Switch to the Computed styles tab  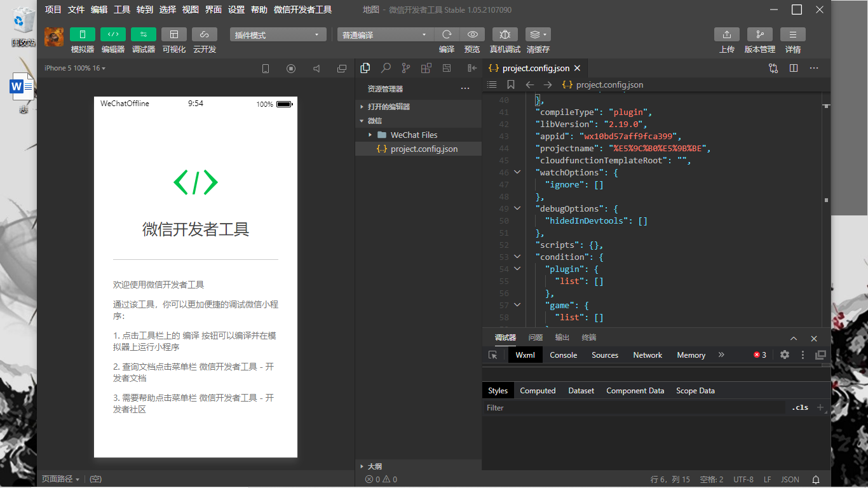(x=538, y=391)
